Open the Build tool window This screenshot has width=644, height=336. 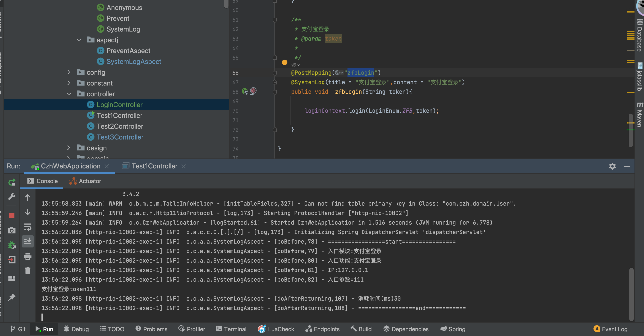(361, 329)
